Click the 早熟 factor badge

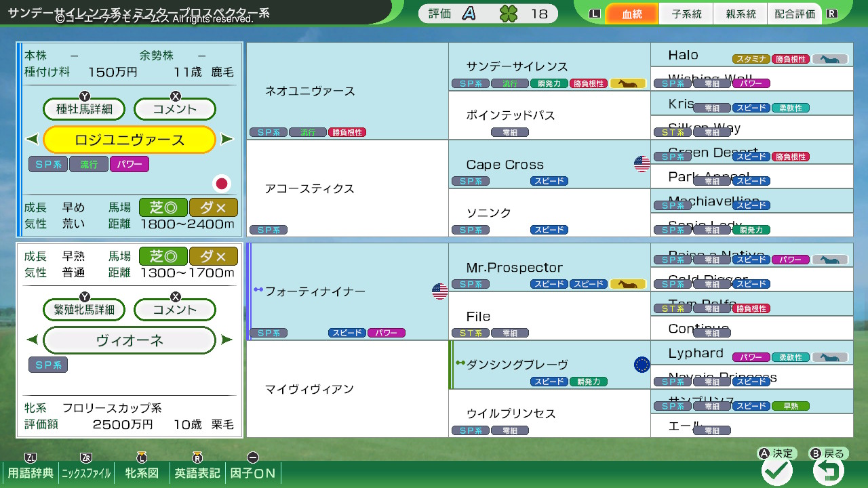tap(791, 406)
